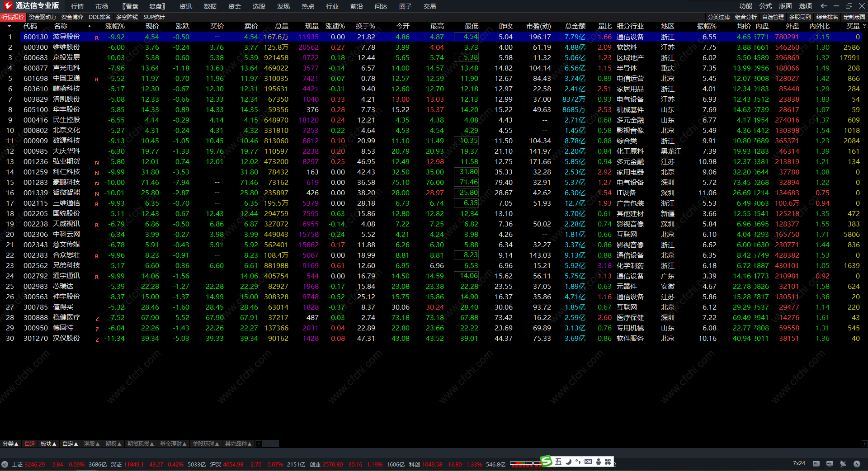Click the back arrow in title bar
The height and width of the screenshot is (471, 868).
tap(824, 6)
